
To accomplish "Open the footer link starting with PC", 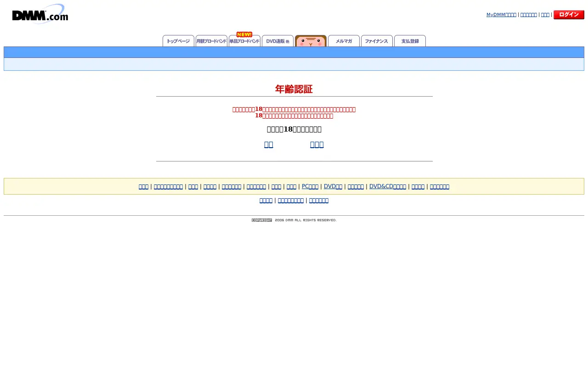I will pyautogui.click(x=310, y=186).
